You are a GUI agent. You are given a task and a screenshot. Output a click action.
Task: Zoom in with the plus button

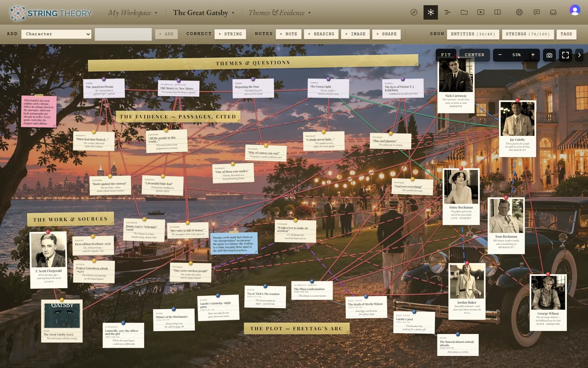pos(533,55)
